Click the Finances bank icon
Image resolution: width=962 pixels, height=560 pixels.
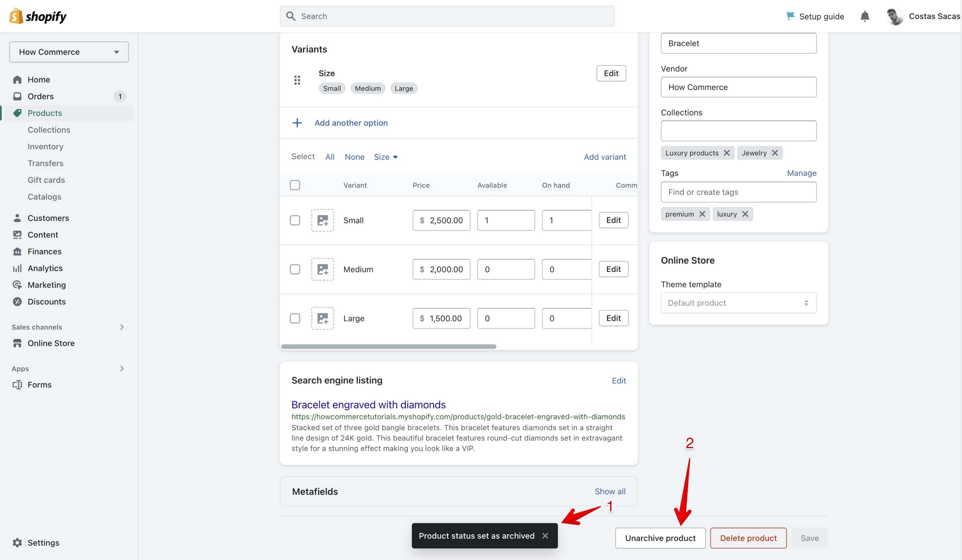click(x=17, y=251)
